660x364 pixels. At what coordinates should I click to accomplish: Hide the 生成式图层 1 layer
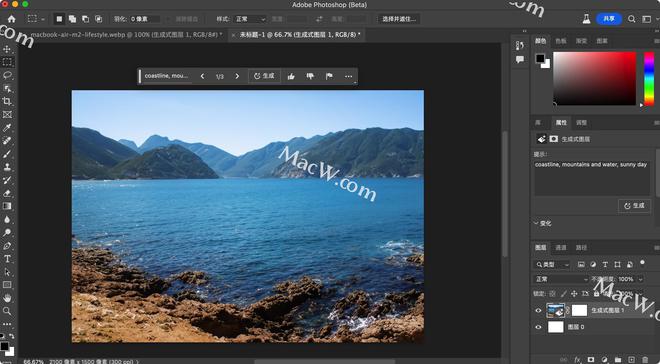pyautogui.click(x=538, y=311)
